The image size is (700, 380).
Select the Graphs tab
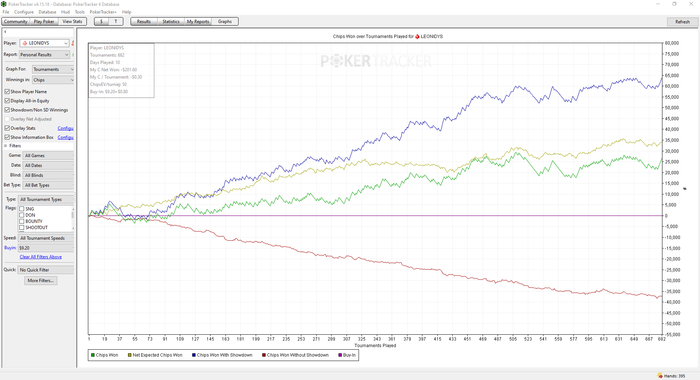225,21
